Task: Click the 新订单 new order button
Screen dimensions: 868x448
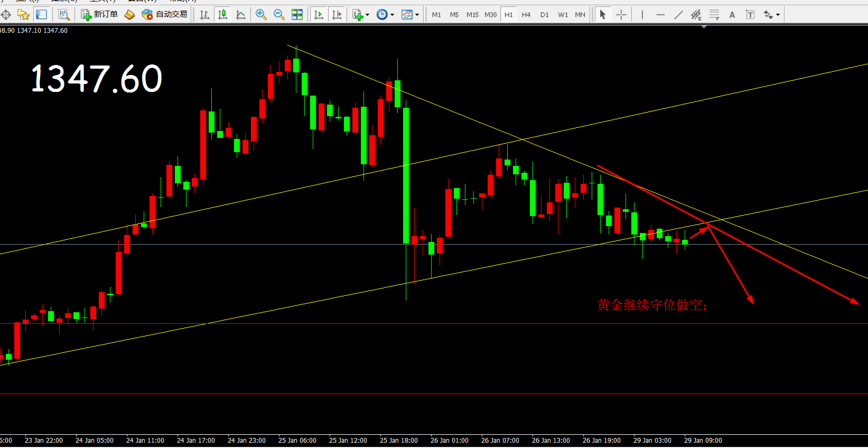Action: coord(99,14)
